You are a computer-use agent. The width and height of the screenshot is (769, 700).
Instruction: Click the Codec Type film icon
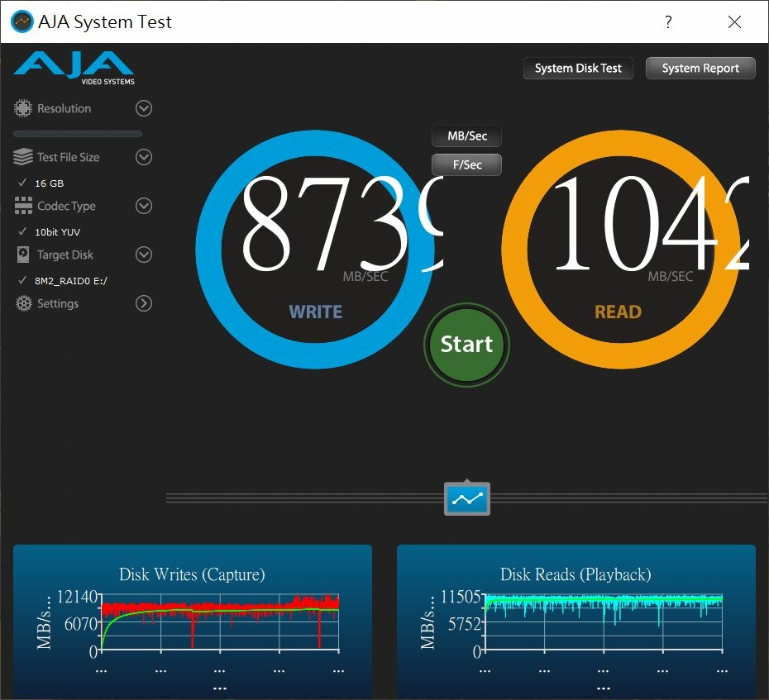coord(23,206)
